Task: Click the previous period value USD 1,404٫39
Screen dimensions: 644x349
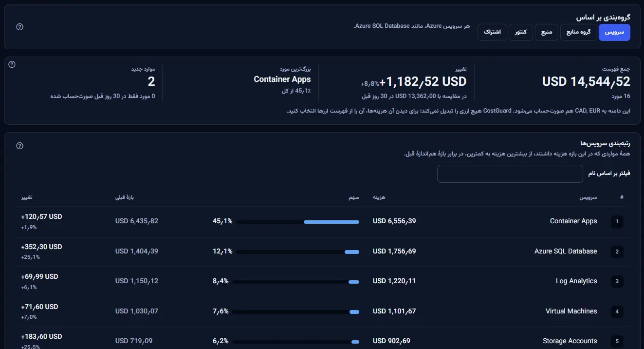Action: point(137,252)
